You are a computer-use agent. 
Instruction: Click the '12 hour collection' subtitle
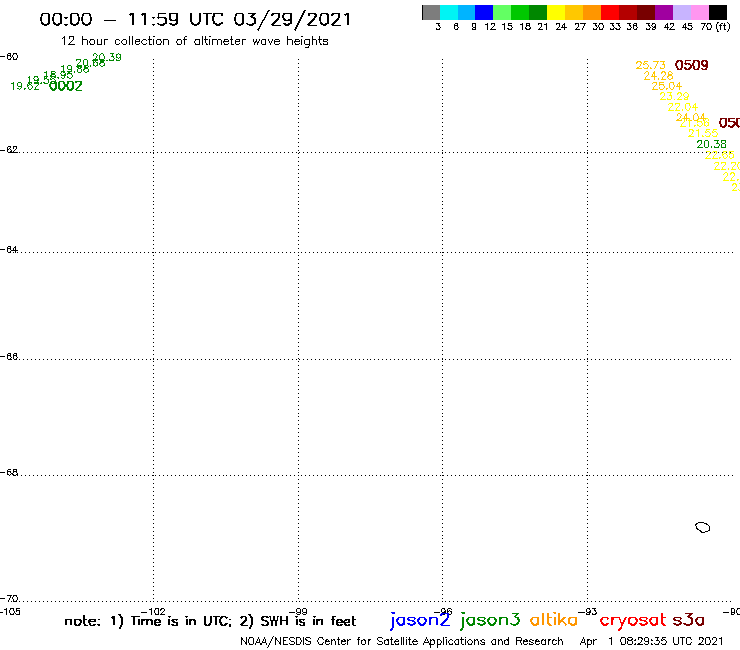coord(194,41)
